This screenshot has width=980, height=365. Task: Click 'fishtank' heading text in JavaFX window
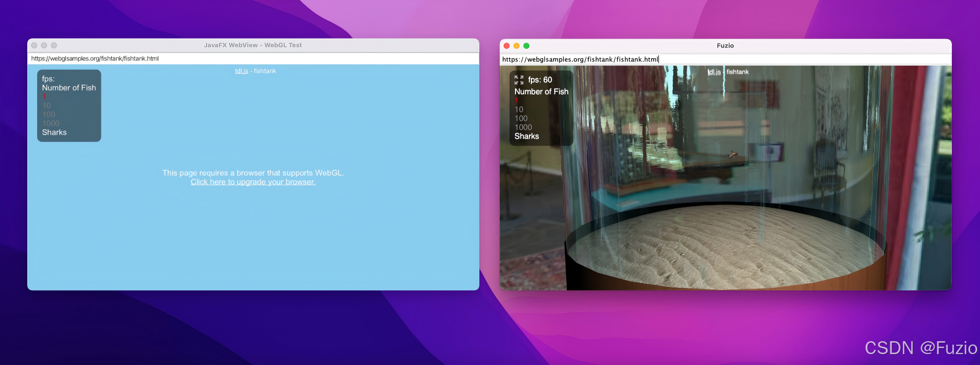[265, 71]
